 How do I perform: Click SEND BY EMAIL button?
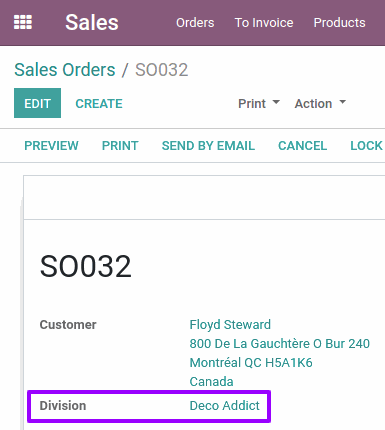pos(208,146)
